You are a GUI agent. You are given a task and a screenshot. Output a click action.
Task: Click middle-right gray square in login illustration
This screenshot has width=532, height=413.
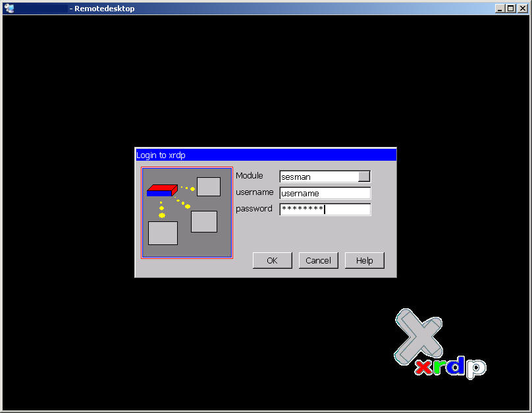point(204,221)
